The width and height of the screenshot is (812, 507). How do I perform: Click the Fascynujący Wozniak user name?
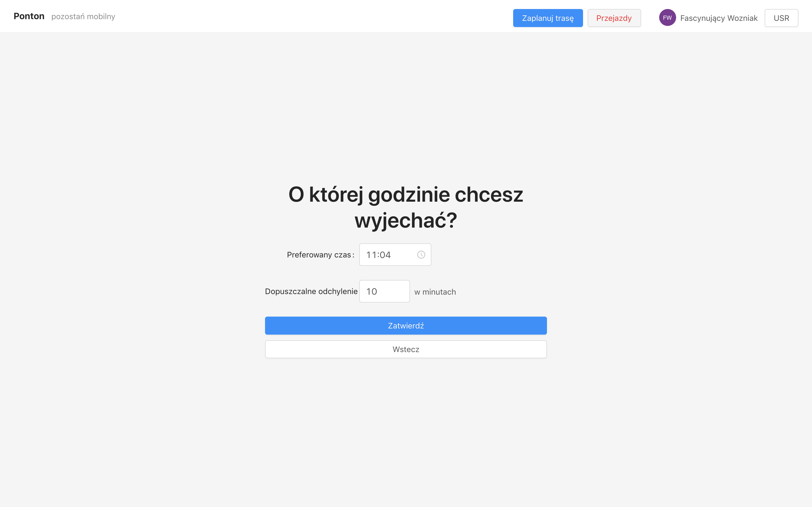coord(719,18)
